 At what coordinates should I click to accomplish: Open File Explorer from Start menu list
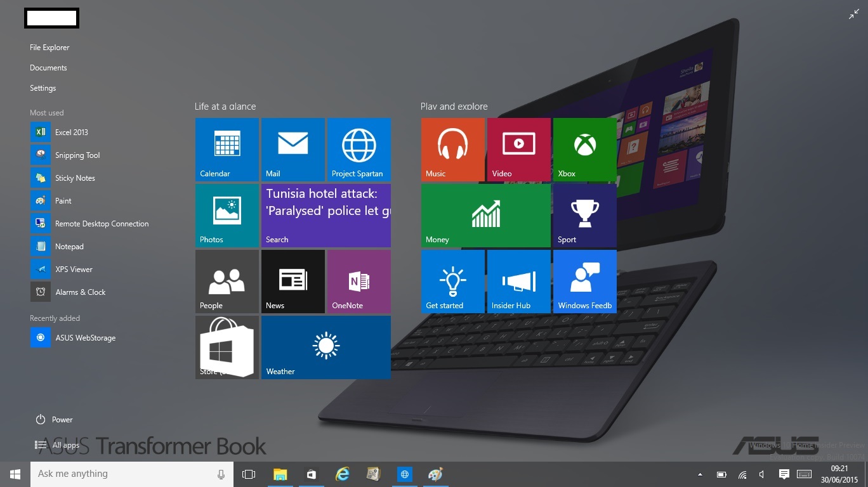[x=49, y=48]
